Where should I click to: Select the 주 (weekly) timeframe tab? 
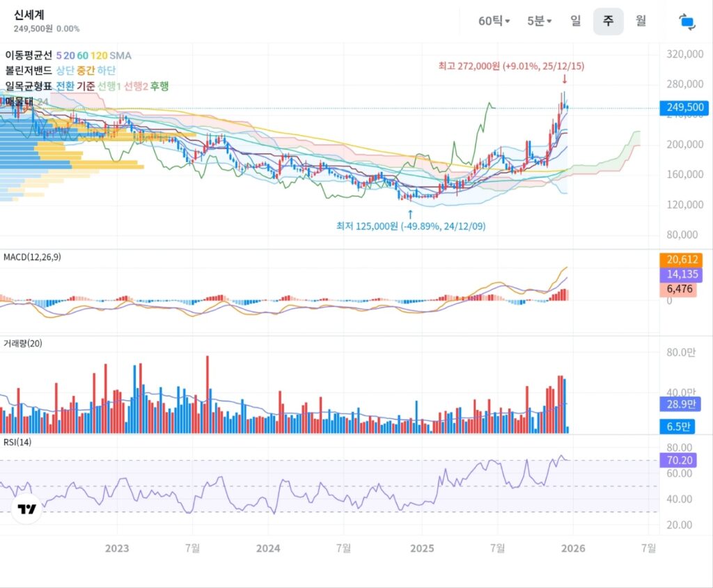coord(608,22)
